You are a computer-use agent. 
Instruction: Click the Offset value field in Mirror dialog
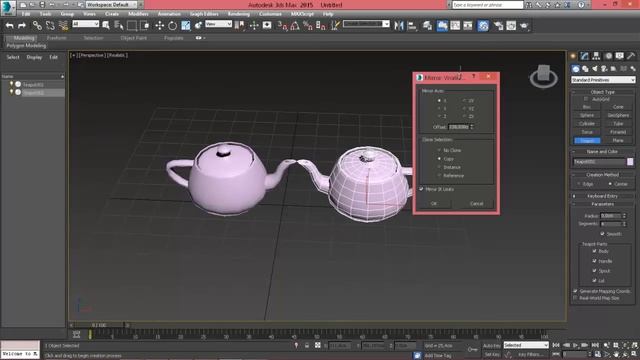click(x=459, y=127)
